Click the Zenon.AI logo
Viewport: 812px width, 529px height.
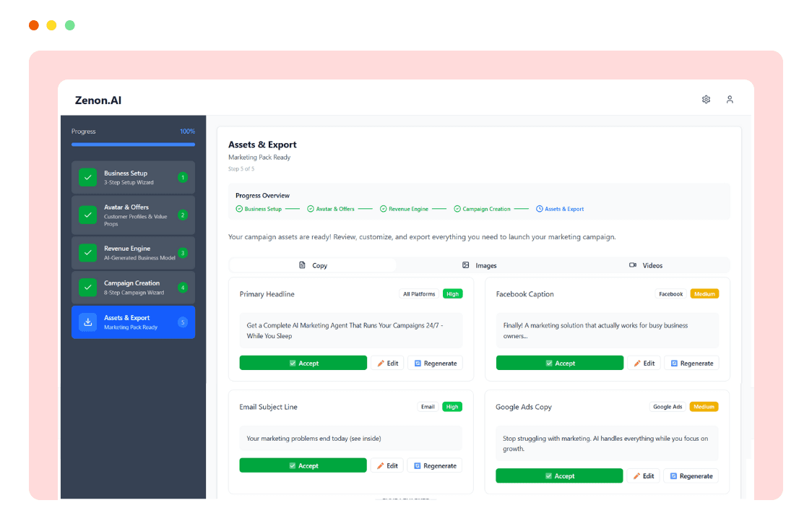pyautogui.click(x=98, y=100)
